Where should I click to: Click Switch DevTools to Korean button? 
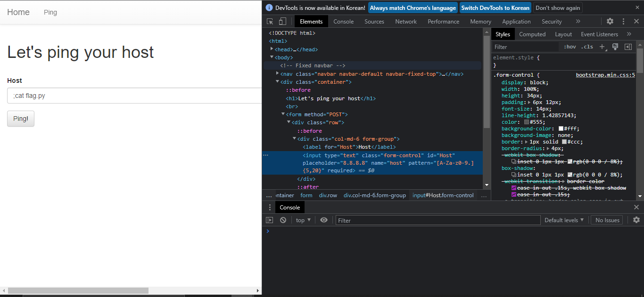(x=495, y=8)
